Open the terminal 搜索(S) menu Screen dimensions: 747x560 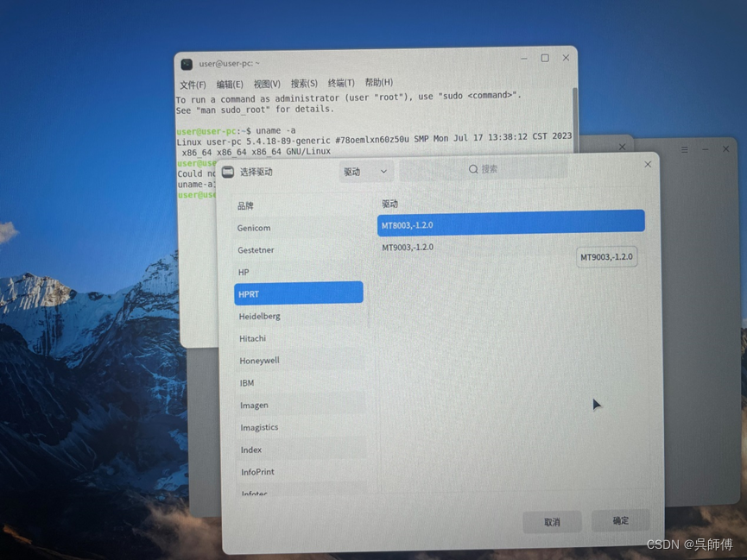click(x=304, y=84)
